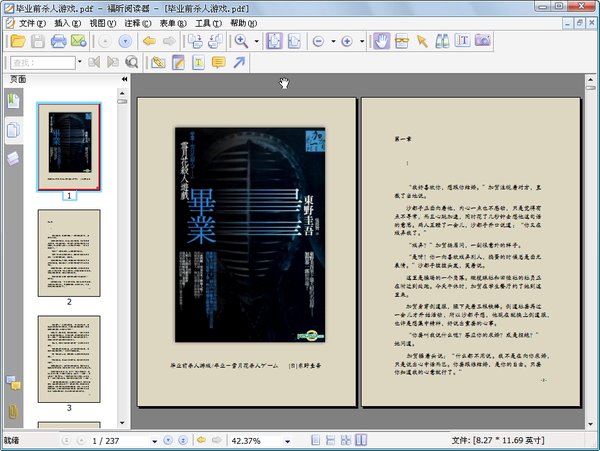Open the Bookmarks panel icon in sidebar

[x=14, y=101]
